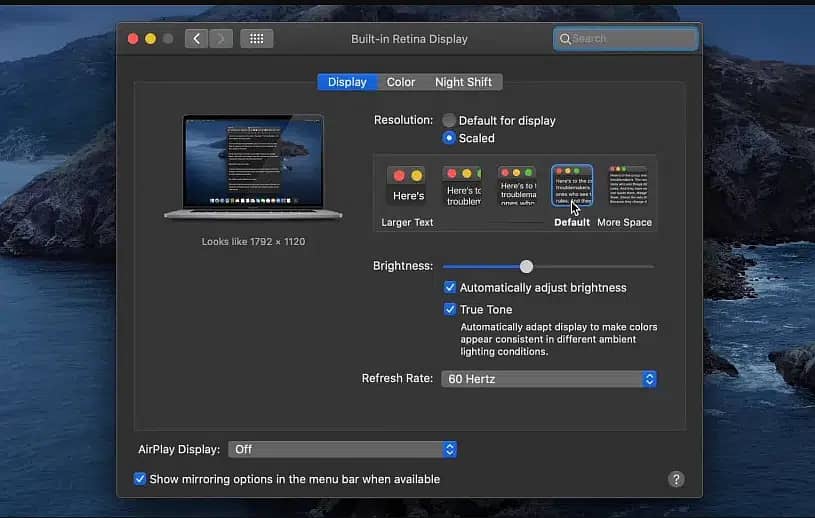The width and height of the screenshot is (815, 518).
Task: Click the magnifier icon in search field
Action: point(565,39)
